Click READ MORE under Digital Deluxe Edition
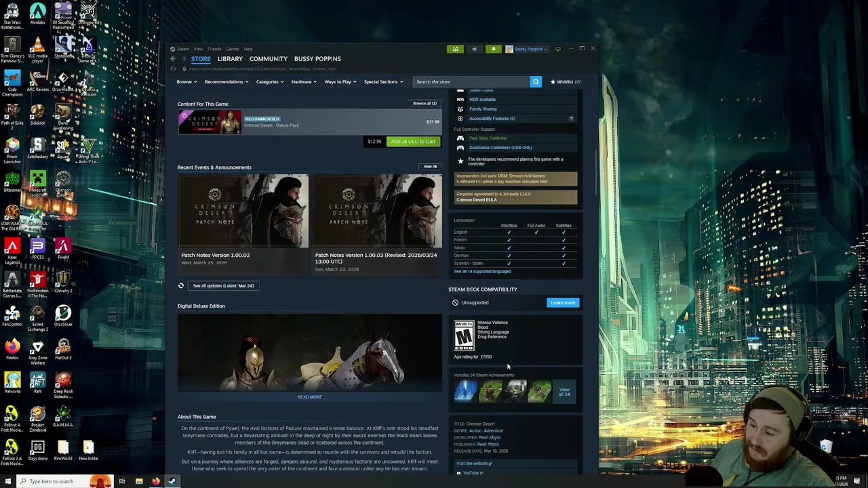868x488 pixels. [309, 397]
